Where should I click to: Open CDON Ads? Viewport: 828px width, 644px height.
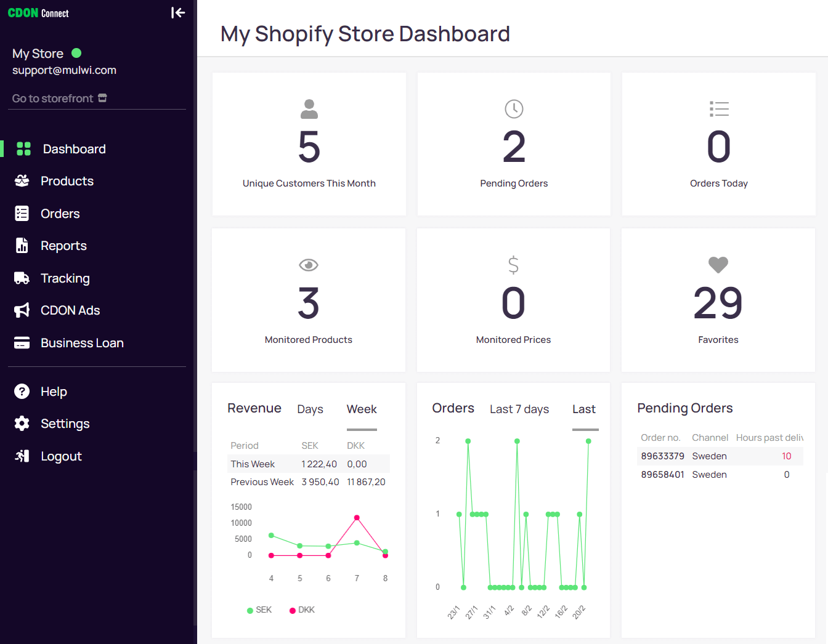(x=70, y=310)
